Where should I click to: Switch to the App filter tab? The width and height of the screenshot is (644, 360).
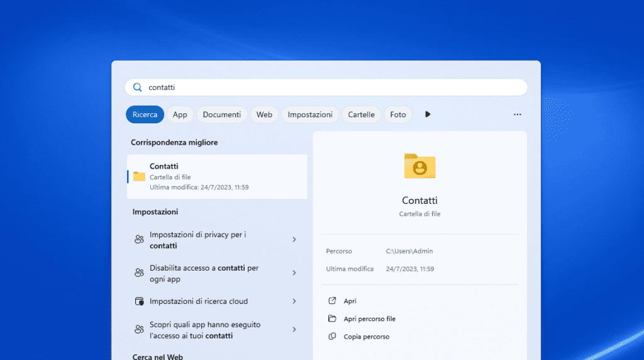[180, 115]
